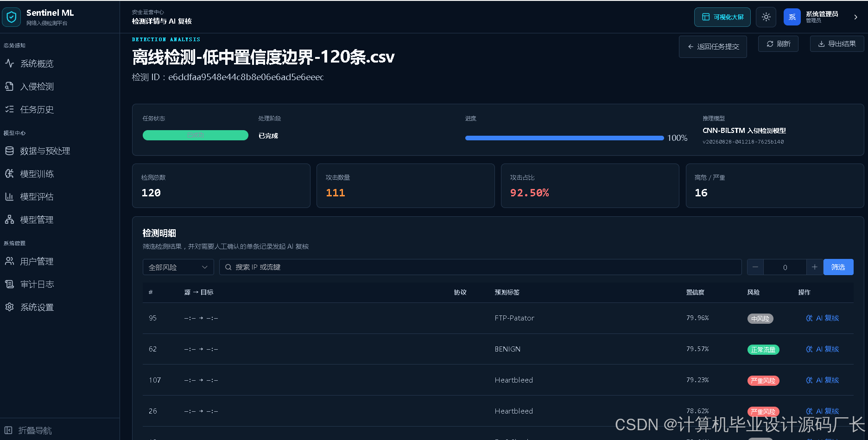Open 数据与预处理 section
This screenshot has height=440, width=868.
(45, 151)
